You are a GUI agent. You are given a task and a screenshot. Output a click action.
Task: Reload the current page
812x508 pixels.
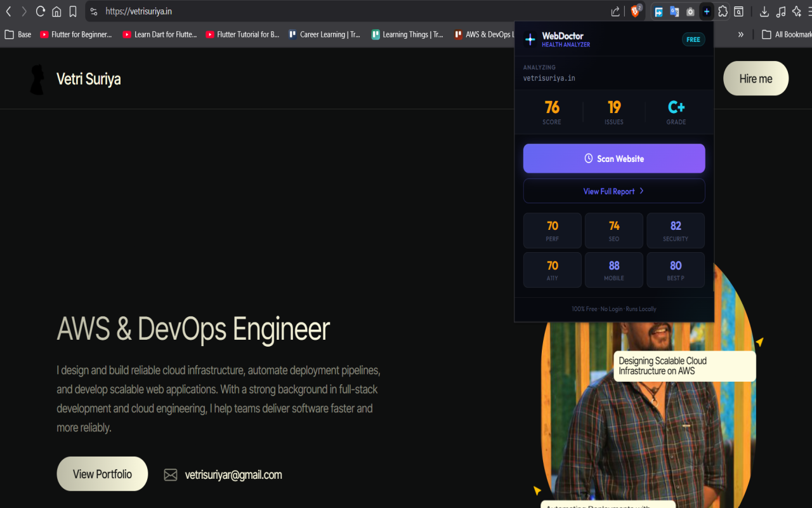(41, 11)
